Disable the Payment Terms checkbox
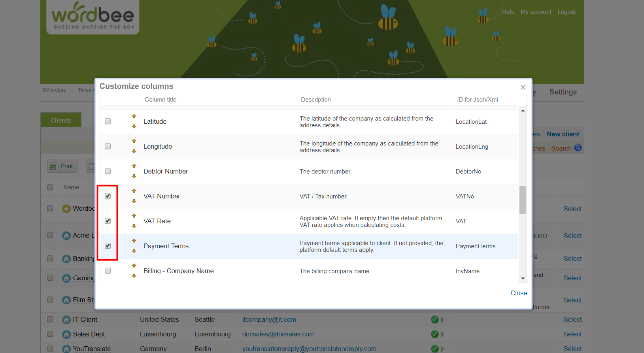Viewport: 644px width, 353px height. click(x=108, y=246)
